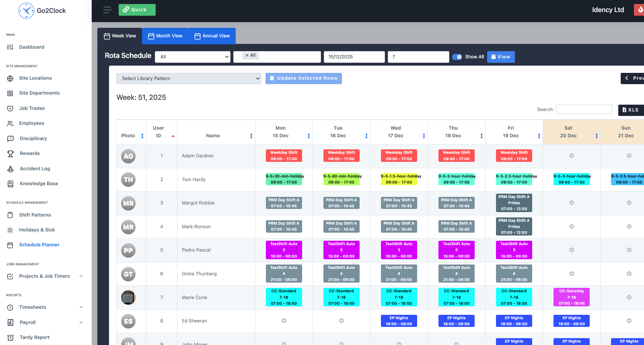
Task: Add shift for Adam Gardner on Saturday
Action: tap(571, 156)
